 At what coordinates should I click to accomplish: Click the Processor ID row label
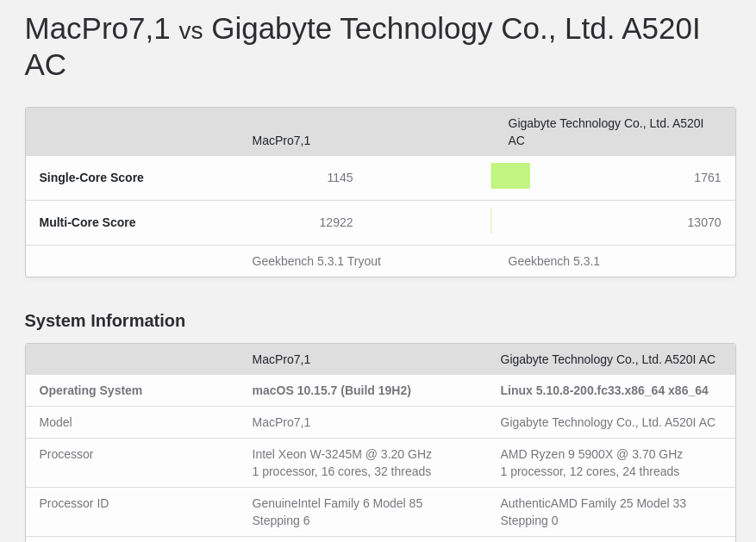(x=74, y=503)
